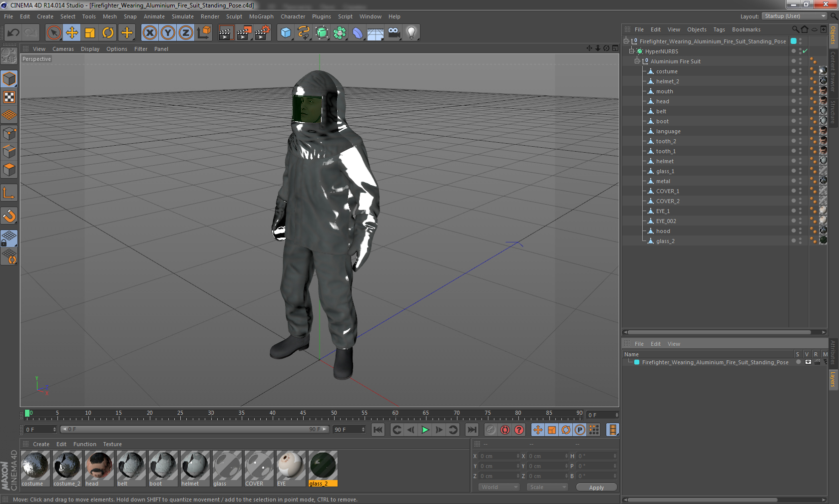Select the head material swatch
Screen dimensions: 839x504
tap(99, 468)
